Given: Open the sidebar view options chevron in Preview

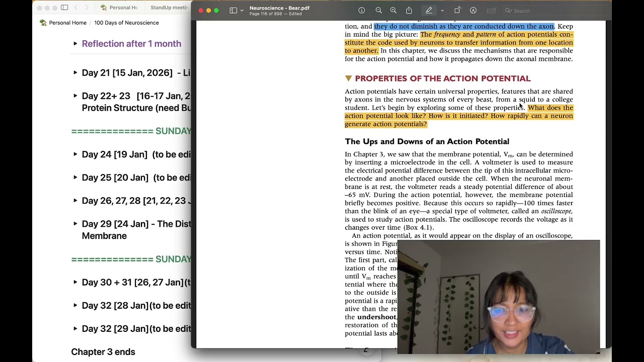Looking at the screenshot, I should click(x=242, y=11).
